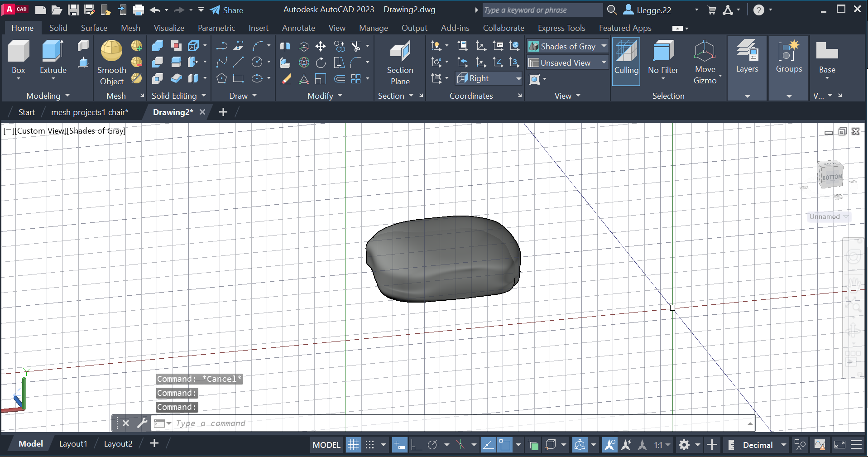Click the Smooth Object mesh tool
The width and height of the screenshot is (868, 457).
coord(111,62)
